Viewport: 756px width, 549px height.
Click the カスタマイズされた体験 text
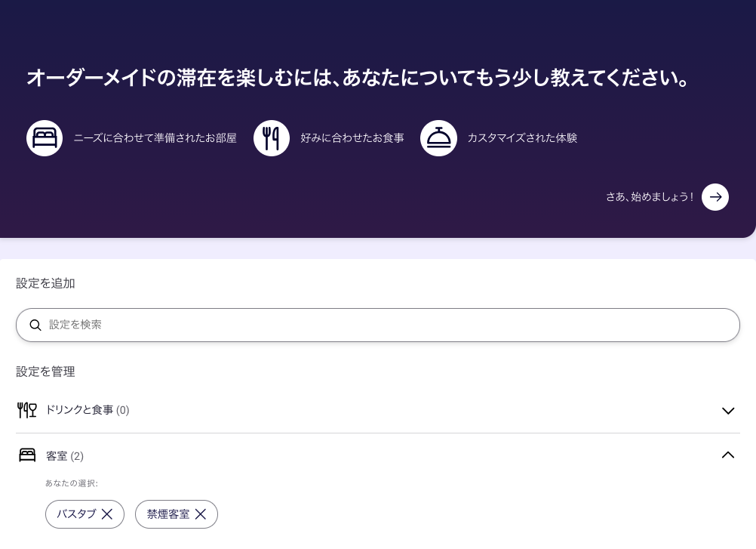(x=522, y=138)
